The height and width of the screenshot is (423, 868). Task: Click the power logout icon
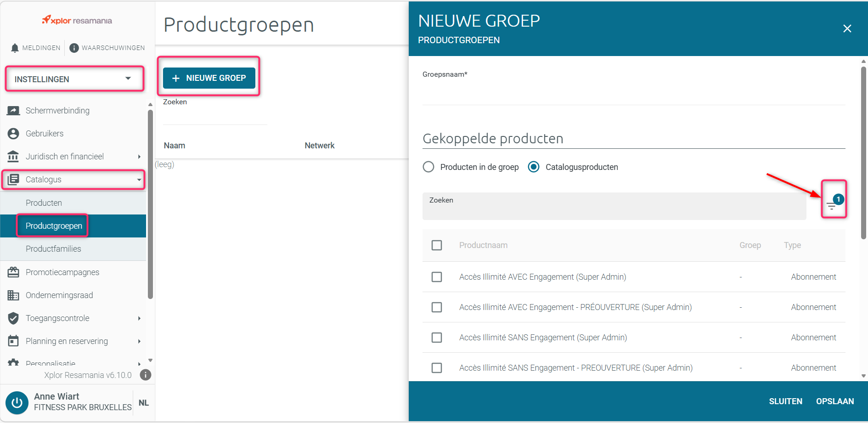[17, 403]
